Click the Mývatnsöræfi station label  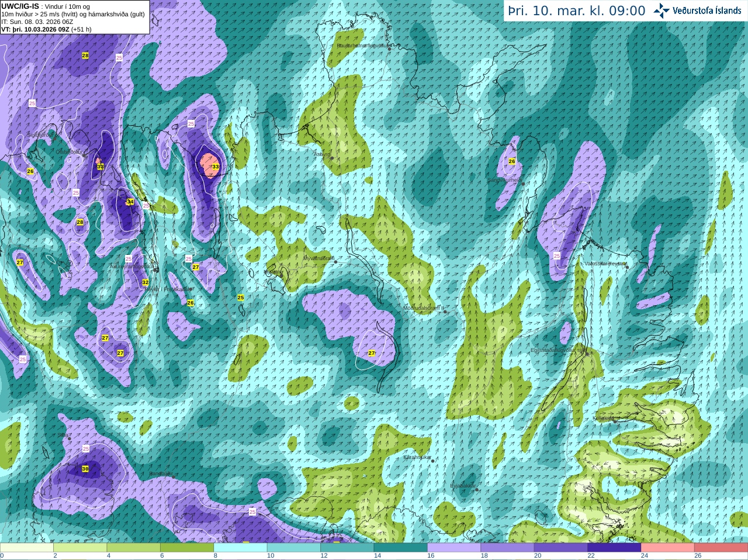click(x=318, y=258)
